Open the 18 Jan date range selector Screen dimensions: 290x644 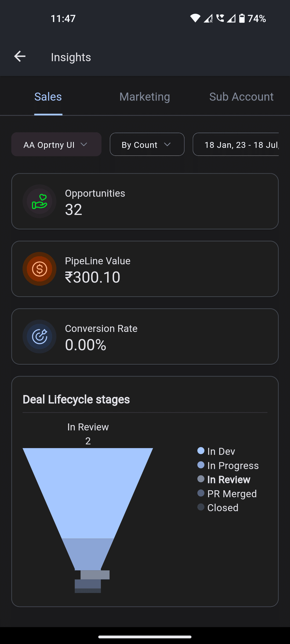coord(236,144)
